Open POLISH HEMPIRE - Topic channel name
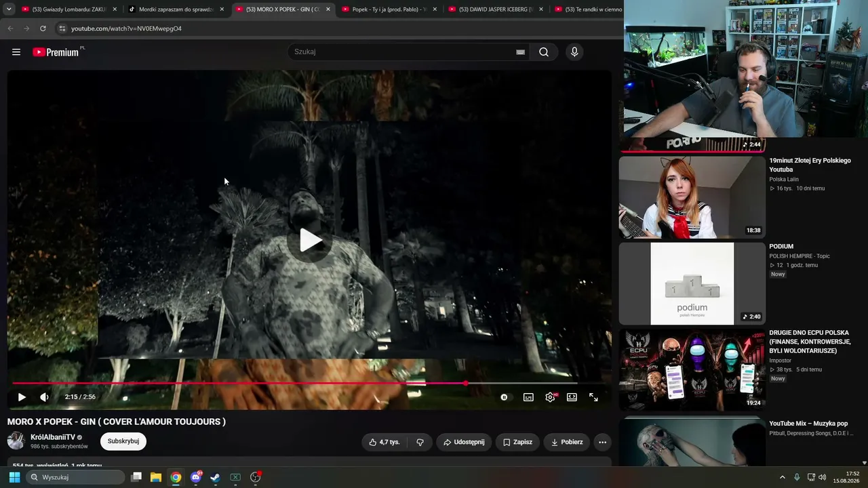 800,256
